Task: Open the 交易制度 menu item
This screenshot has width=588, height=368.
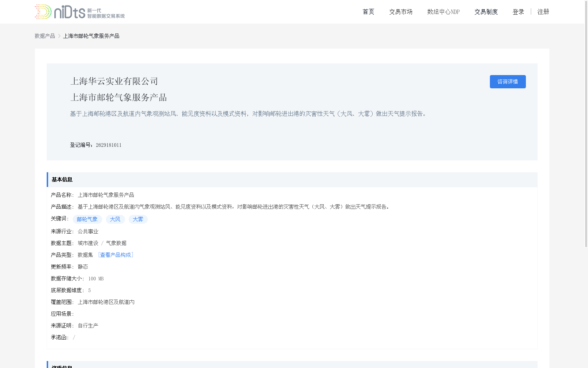Action: click(x=486, y=12)
